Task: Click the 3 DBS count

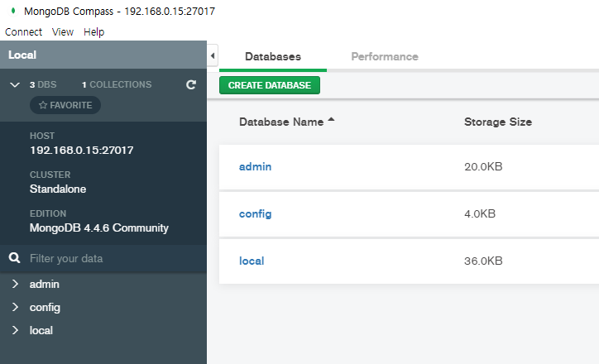Action: click(43, 84)
